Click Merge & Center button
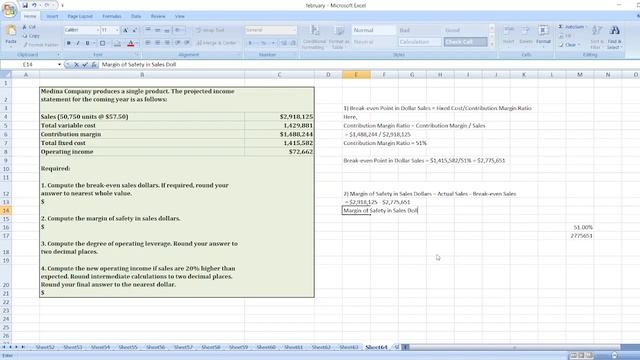The width and height of the screenshot is (640, 360). 217,43
